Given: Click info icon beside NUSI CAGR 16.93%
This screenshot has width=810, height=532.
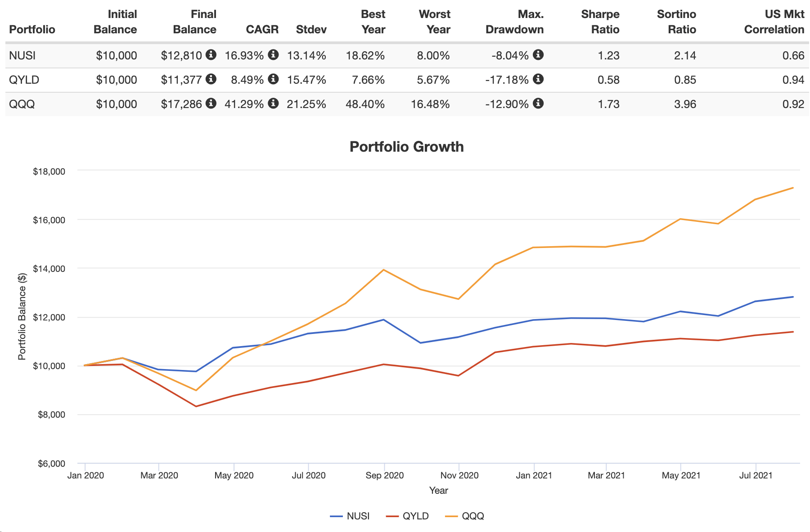Looking at the screenshot, I should tap(273, 55).
